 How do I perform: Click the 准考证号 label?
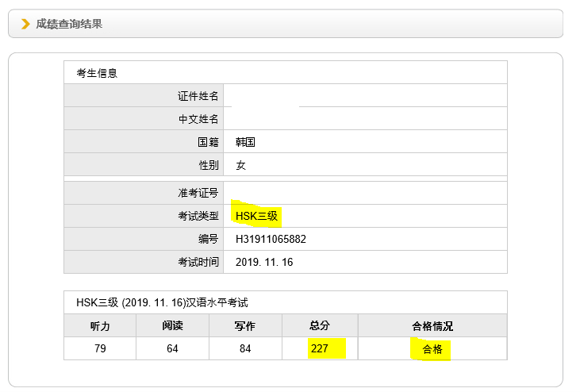pyautogui.click(x=198, y=193)
